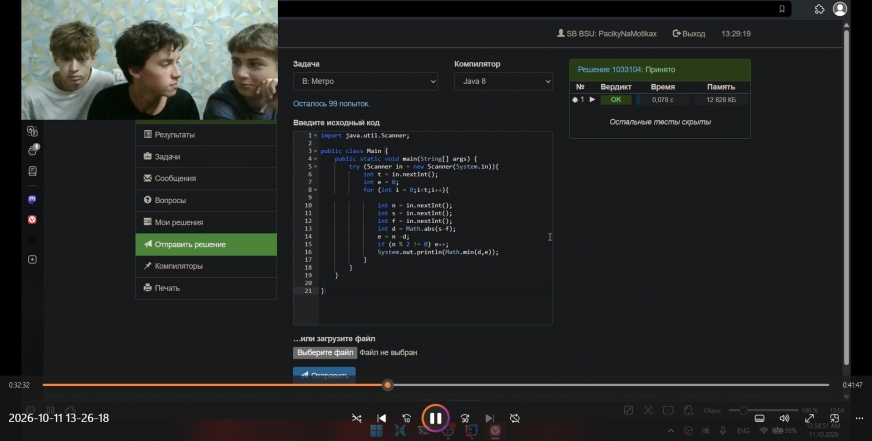Image resolution: width=872 pixels, height=441 pixels.
Task: Open the Задача dropdown (B: Метро)
Action: [365, 81]
